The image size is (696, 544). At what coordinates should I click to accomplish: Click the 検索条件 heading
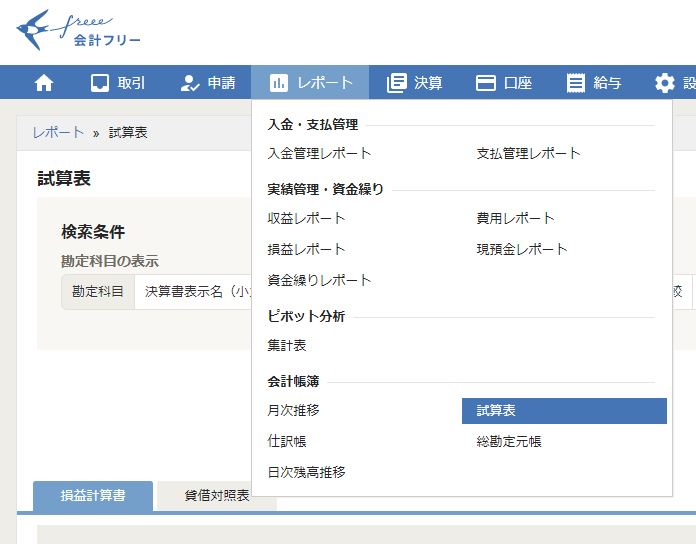(x=93, y=232)
